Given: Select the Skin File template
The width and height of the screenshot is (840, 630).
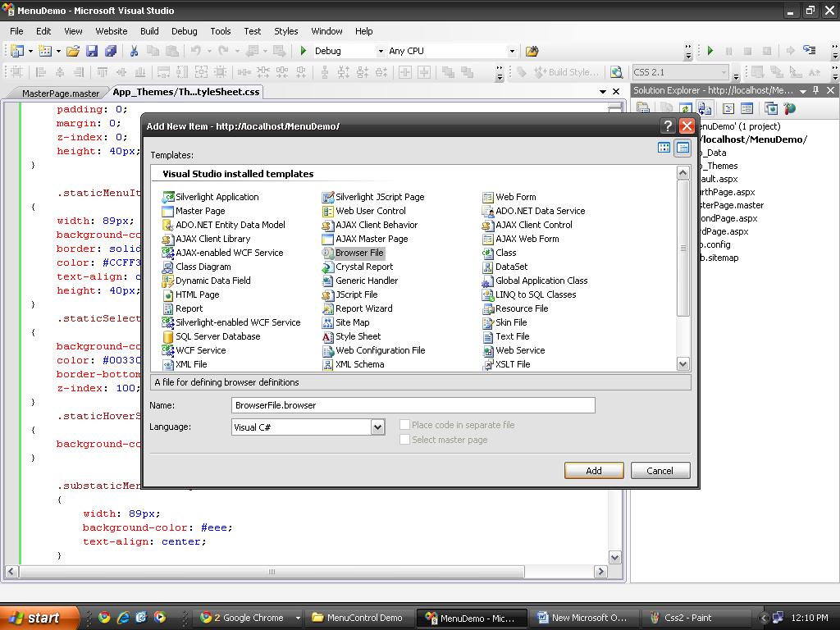Looking at the screenshot, I should coord(504,322).
